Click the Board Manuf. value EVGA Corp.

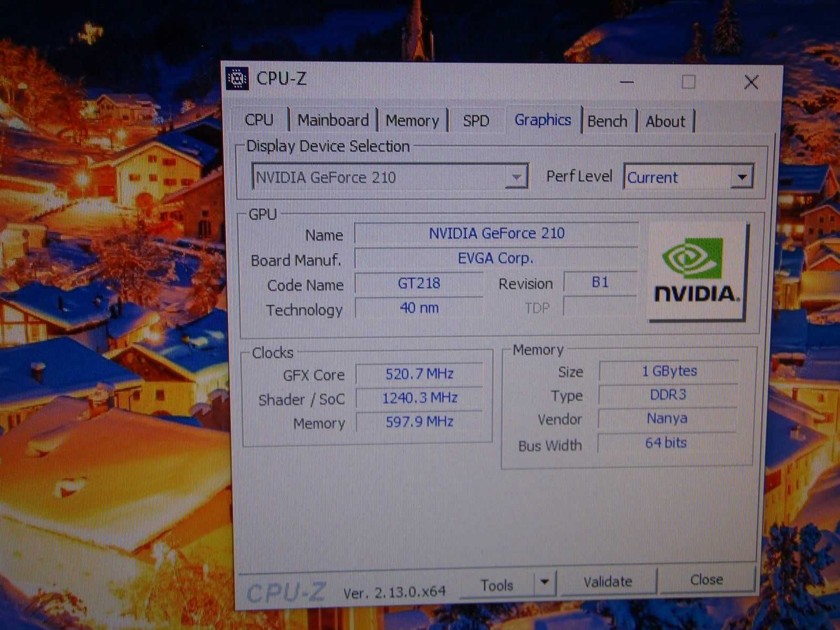[x=497, y=258]
